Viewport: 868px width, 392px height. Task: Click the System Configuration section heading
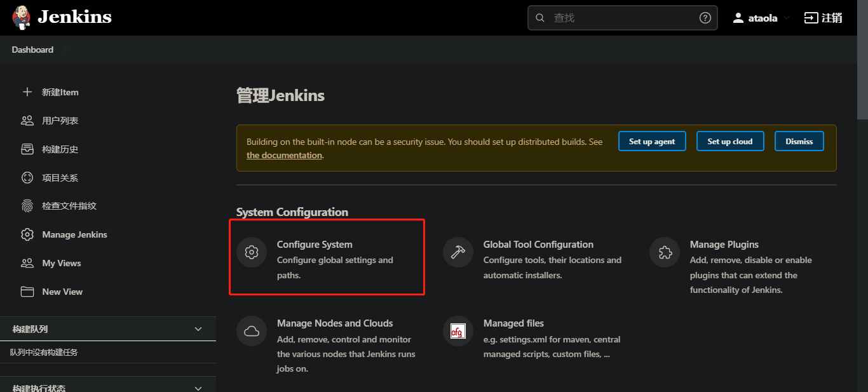[292, 212]
